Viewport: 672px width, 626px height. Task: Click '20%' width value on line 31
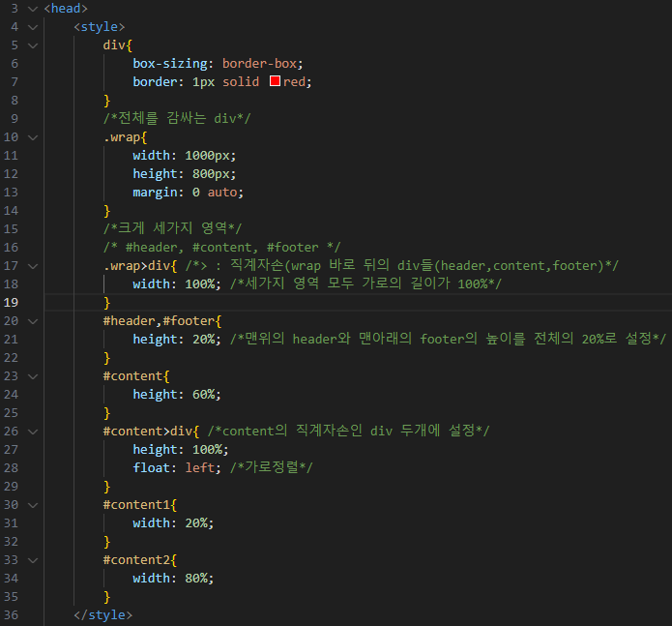[x=196, y=523]
